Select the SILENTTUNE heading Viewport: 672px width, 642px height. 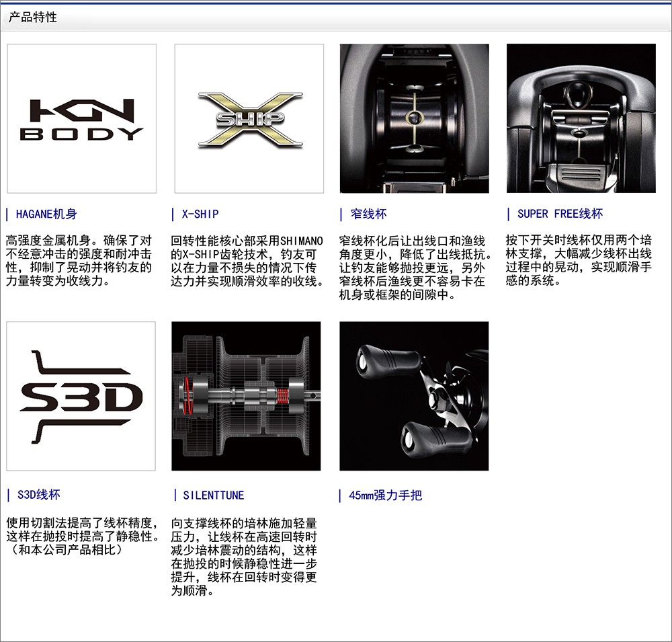point(214,495)
